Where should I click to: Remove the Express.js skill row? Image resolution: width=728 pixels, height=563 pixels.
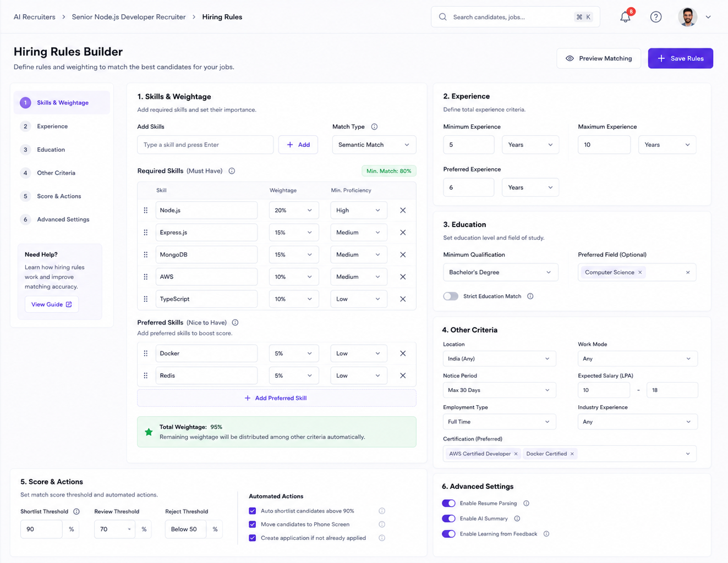pos(403,233)
